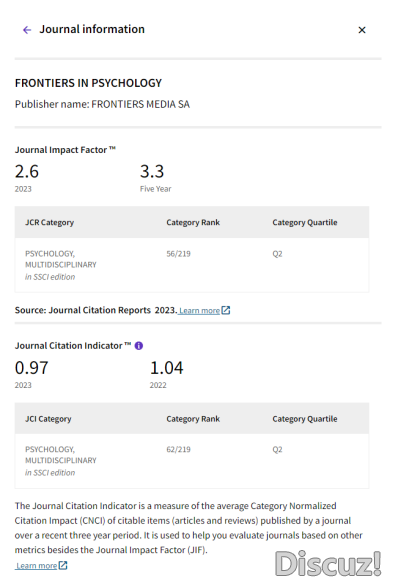Click the 1.04 citation indicator value
This screenshot has height=588, width=398.
point(167,368)
